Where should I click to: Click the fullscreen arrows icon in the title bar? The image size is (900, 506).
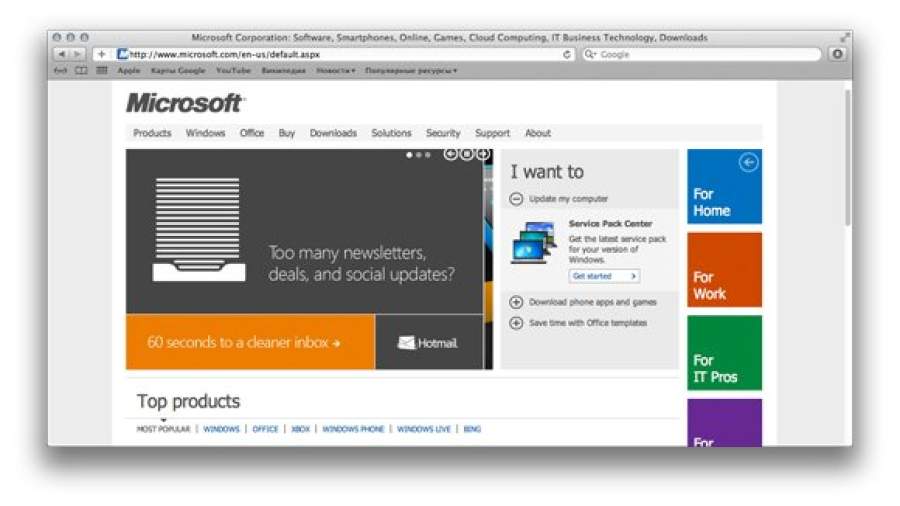[844, 37]
